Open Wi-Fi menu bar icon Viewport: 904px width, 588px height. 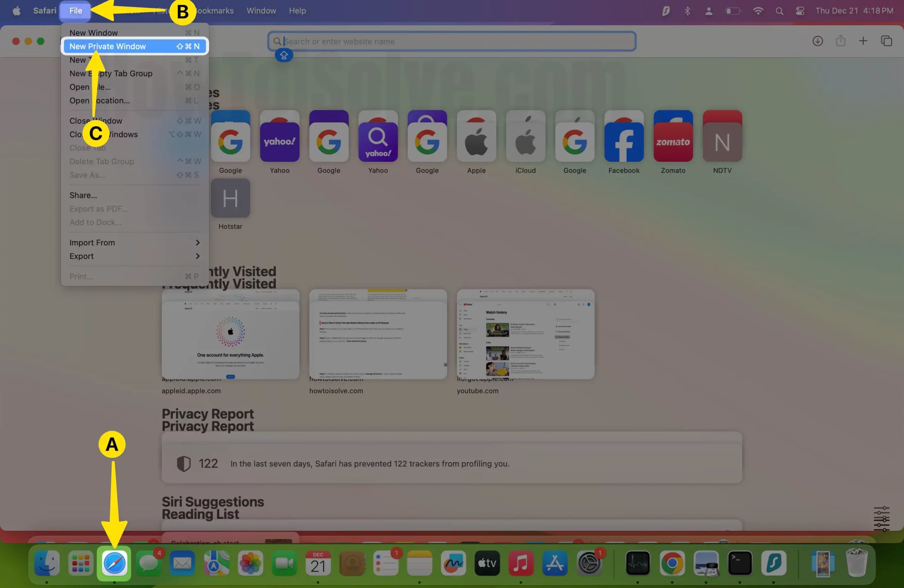tap(758, 11)
